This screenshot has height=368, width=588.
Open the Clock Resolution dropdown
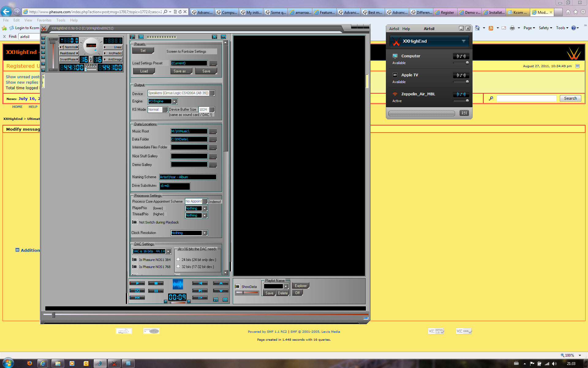click(x=205, y=233)
